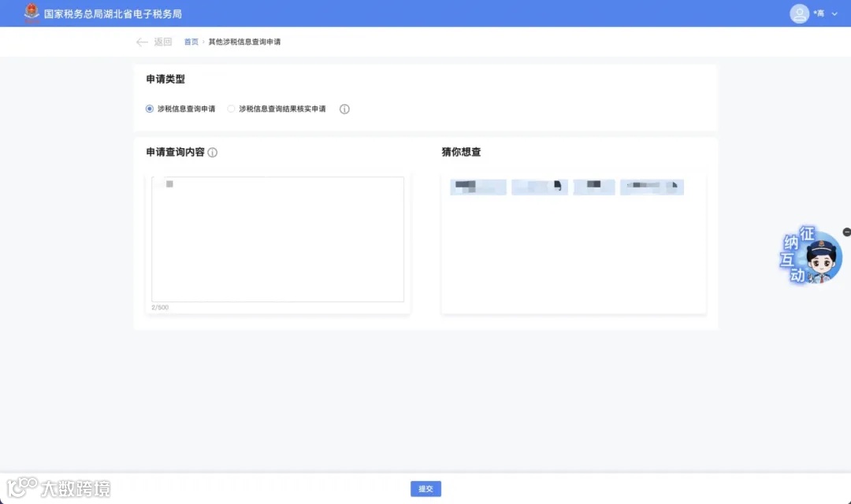Choose the third suggestion tag under 猜你想查
Screen dimensions: 851x504
tap(594, 187)
